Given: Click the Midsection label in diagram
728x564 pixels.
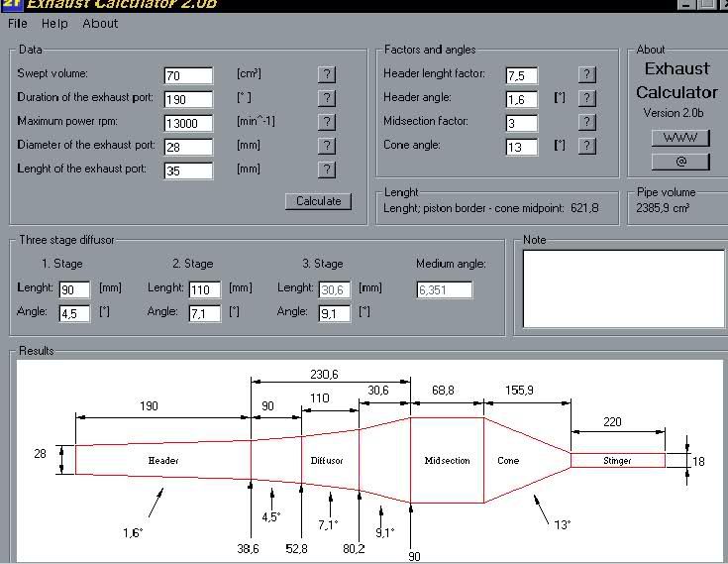Looking at the screenshot, I should 447,460.
